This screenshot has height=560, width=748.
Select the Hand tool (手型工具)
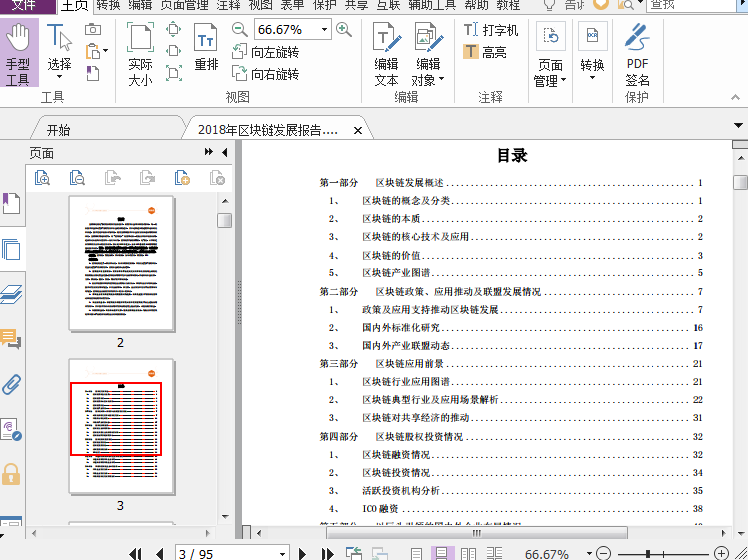click(19, 54)
